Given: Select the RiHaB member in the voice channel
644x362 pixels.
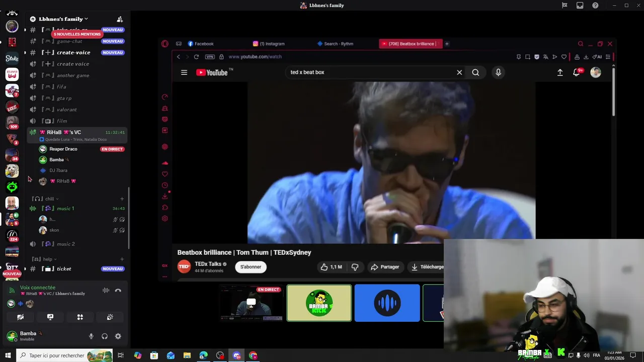Looking at the screenshot, I should [63, 181].
